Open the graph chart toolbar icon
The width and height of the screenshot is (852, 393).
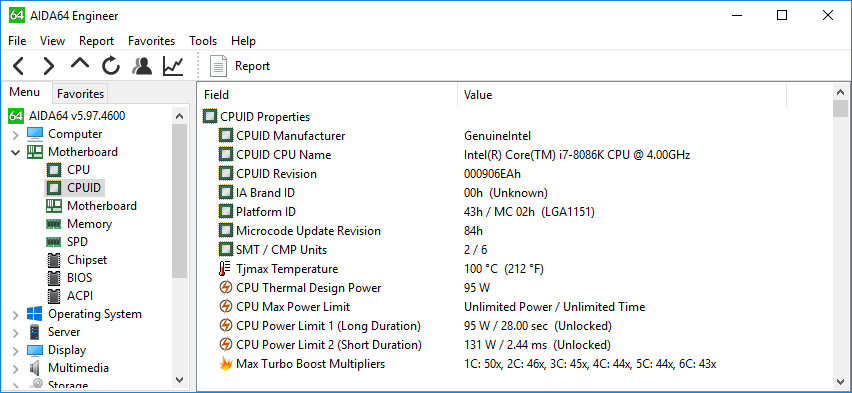173,66
